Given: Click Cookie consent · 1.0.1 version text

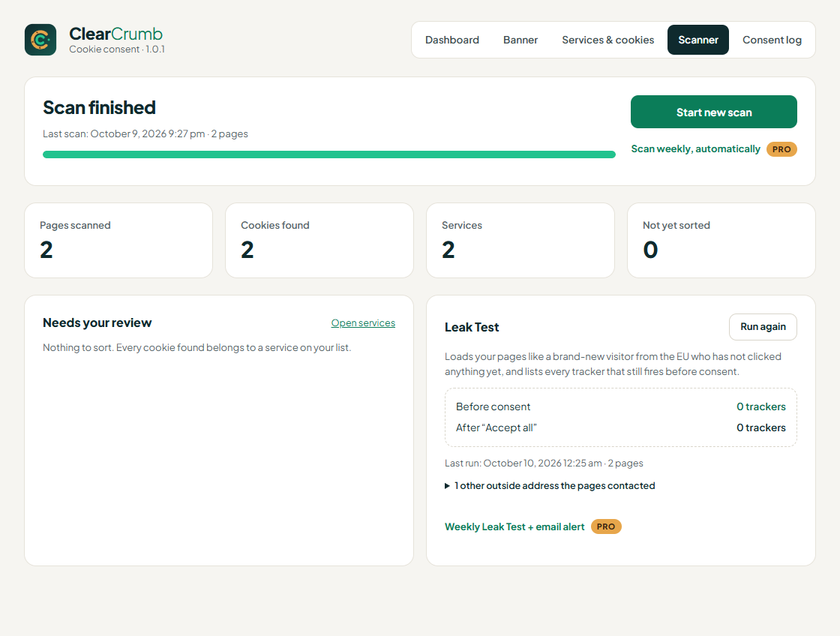Looking at the screenshot, I should (117, 49).
